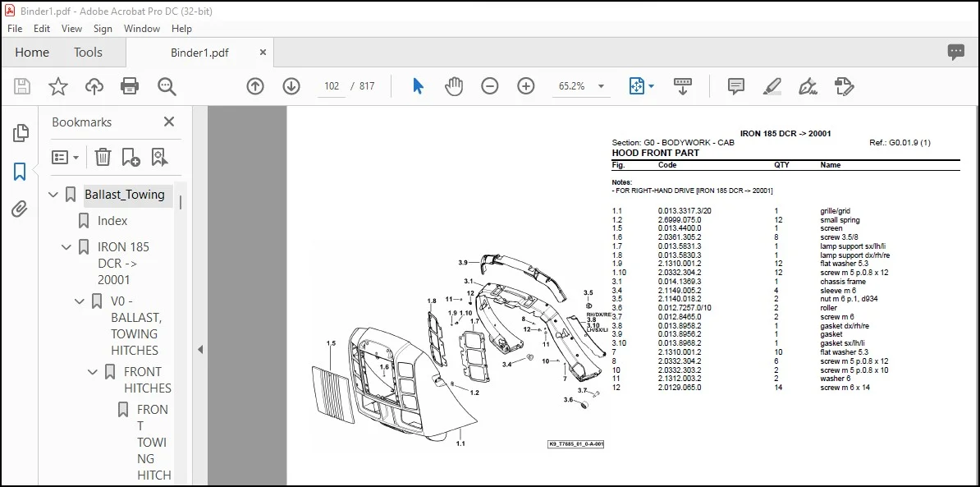The width and height of the screenshot is (980, 487).
Task: Click the hood front part diagram
Action: point(460,351)
